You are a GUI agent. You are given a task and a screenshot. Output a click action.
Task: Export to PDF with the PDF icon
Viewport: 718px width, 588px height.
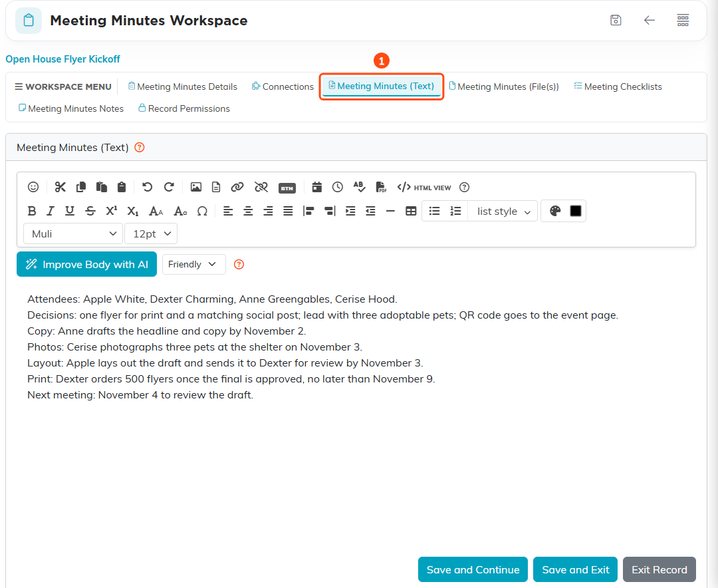(381, 187)
